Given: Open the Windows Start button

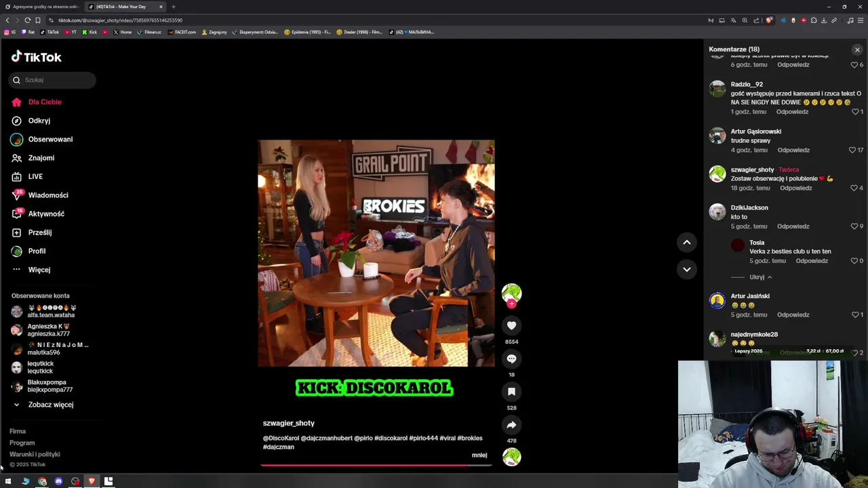Looking at the screenshot, I should [x=8, y=481].
